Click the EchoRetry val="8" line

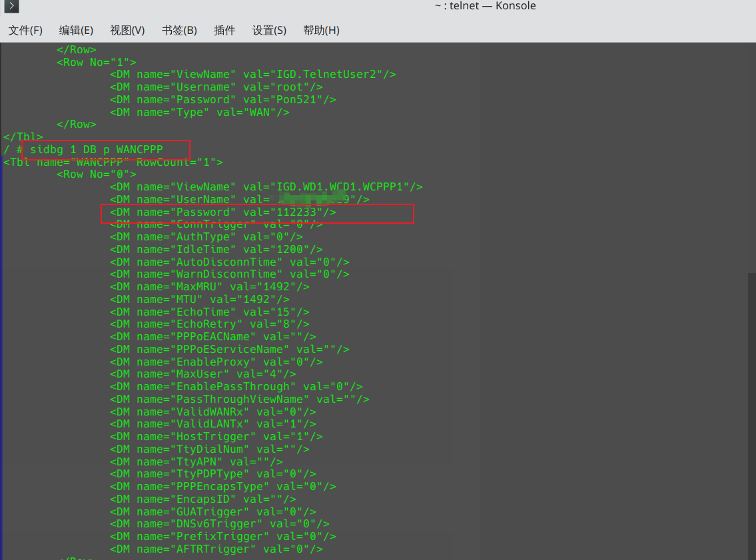click(209, 324)
